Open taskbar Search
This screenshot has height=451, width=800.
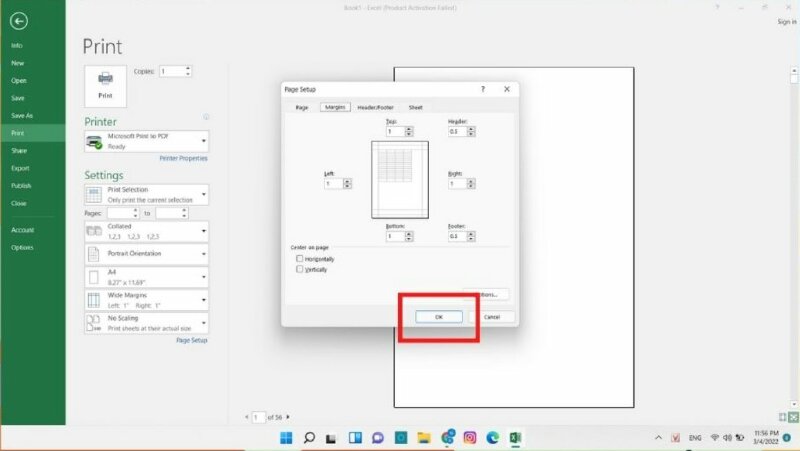(x=309, y=437)
